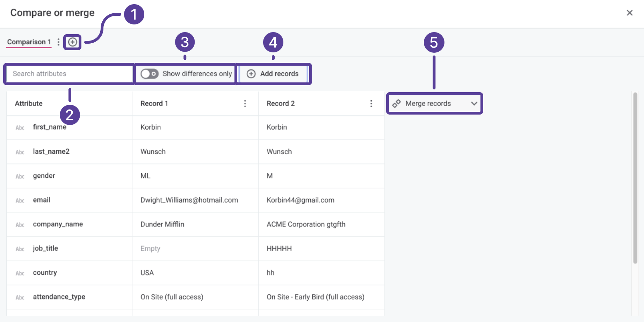Select the Comparison 1 tab
The image size is (644, 322).
pyautogui.click(x=28, y=42)
